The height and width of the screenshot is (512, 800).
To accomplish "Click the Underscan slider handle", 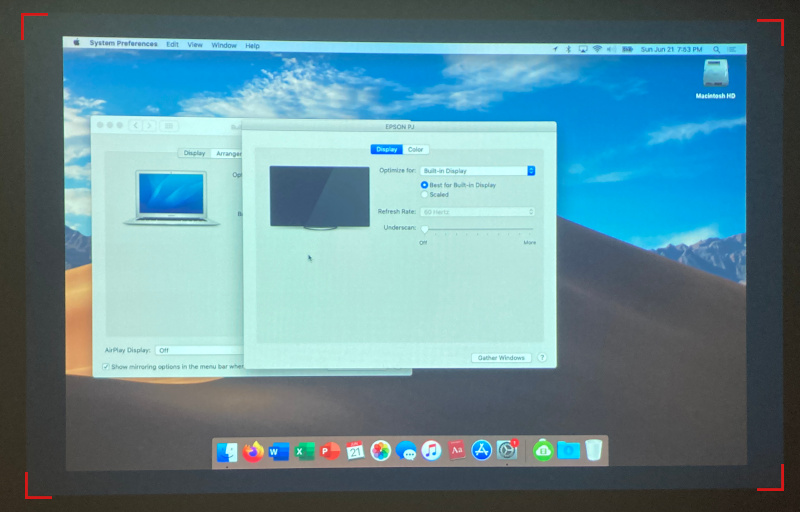I will point(424,229).
